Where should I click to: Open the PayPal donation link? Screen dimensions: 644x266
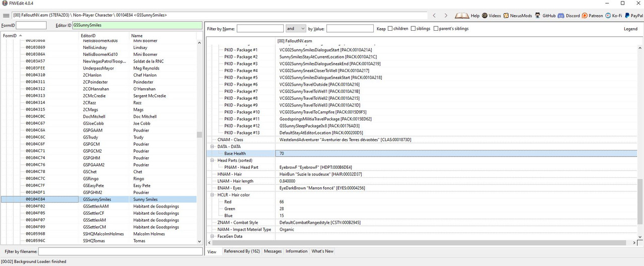633,16
